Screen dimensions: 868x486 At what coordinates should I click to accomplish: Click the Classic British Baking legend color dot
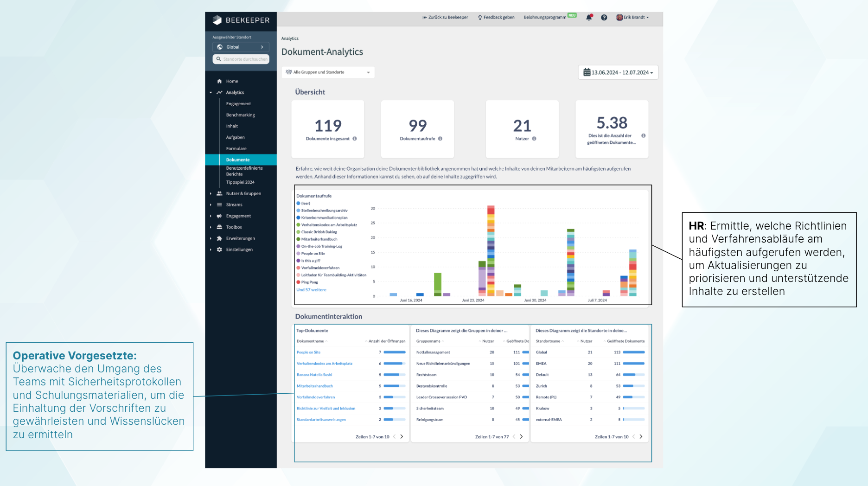298,232
